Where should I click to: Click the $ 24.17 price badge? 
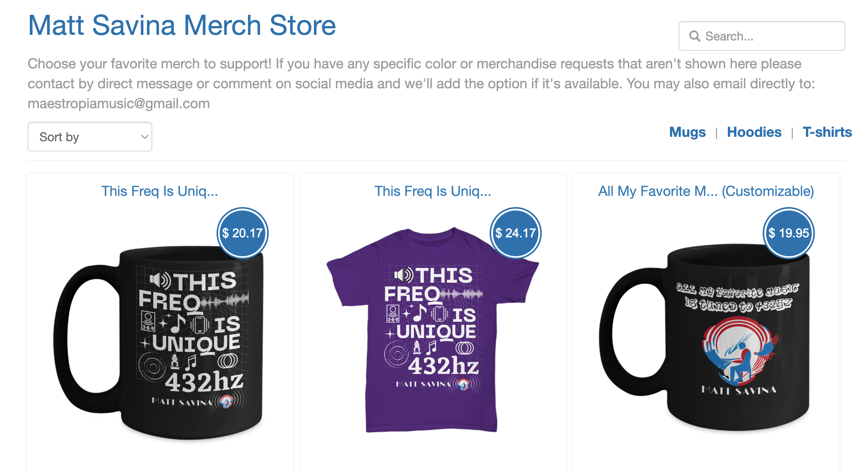[x=515, y=233]
